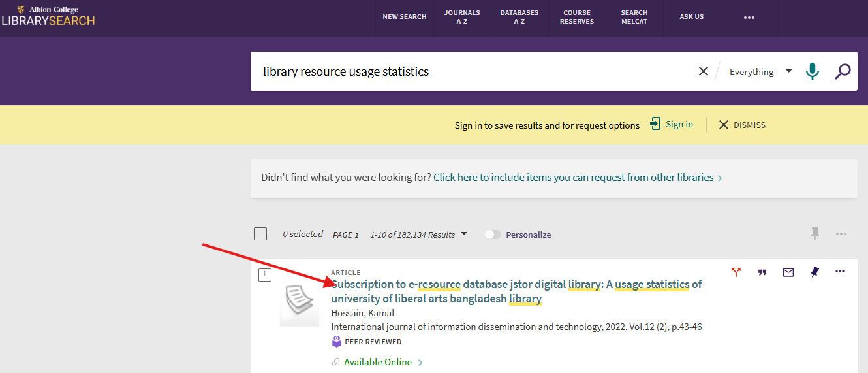Click the red citation trail icon
868x373 pixels.
click(x=736, y=272)
